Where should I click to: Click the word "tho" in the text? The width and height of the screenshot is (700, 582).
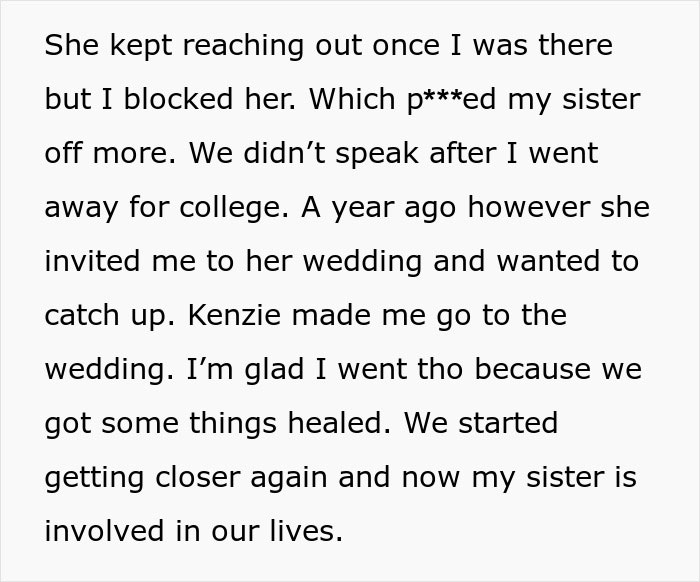440,369
